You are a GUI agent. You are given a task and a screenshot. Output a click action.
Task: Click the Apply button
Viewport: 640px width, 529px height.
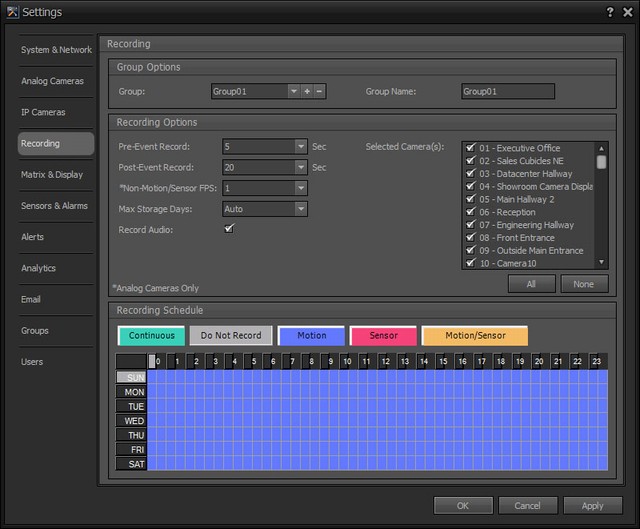pos(593,506)
